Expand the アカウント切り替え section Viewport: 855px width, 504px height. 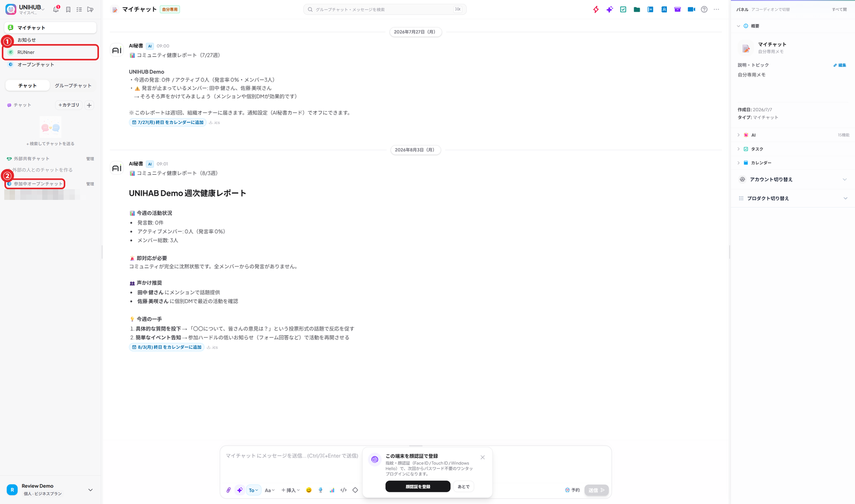pos(792,180)
